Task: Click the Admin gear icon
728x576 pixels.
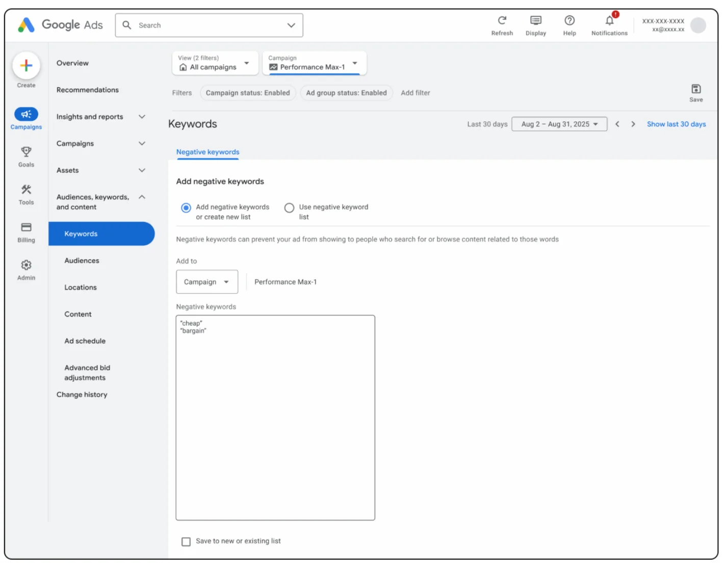Action: (x=25, y=265)
